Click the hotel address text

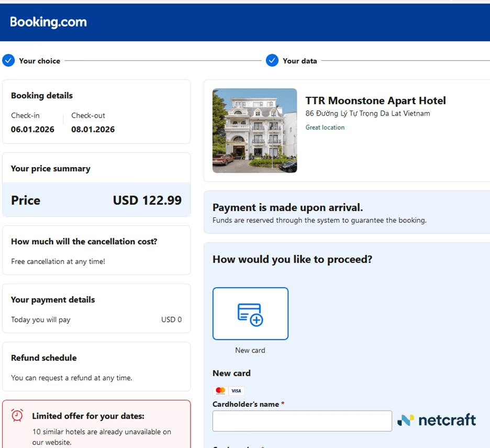pos(367,114)
